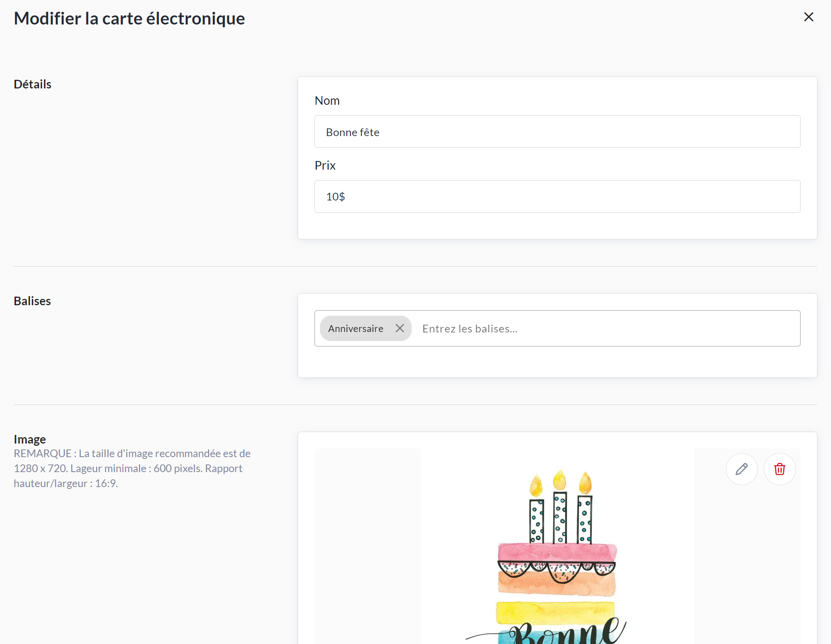Click the Balises section heading
Screen dimensions: 831x644
pos(32,301)
